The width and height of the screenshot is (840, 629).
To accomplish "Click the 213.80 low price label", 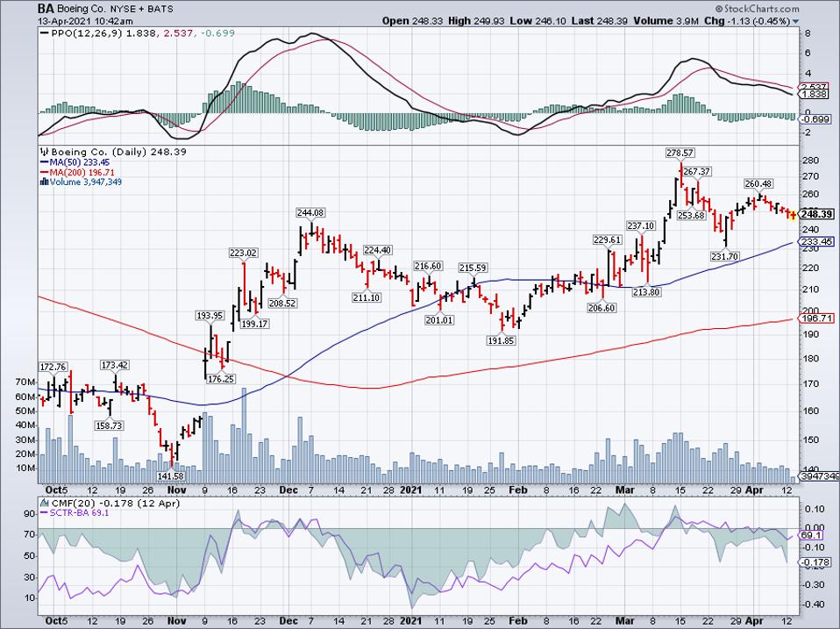I will click(646, 292).
